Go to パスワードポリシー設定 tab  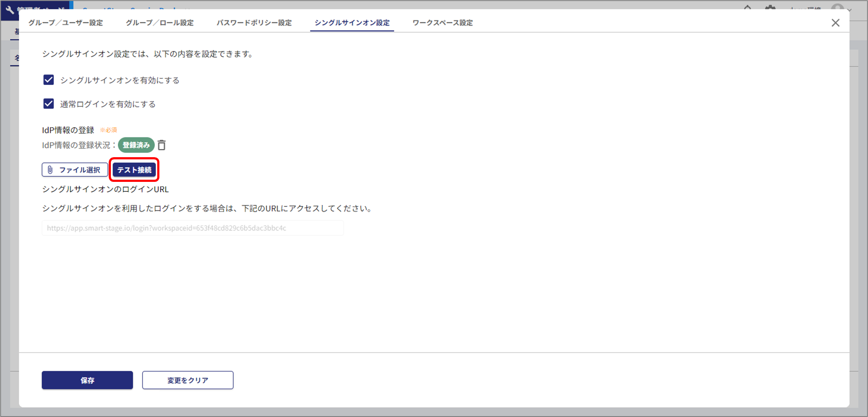254,23
